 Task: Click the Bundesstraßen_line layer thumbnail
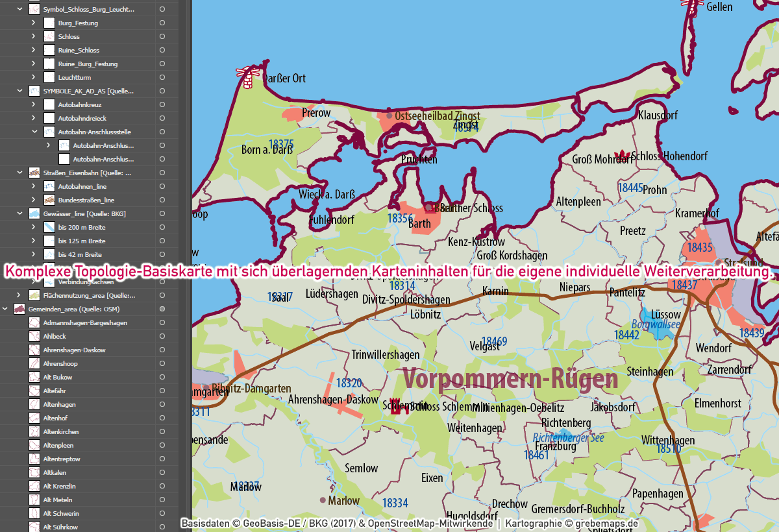pyautogui.click(x=48, y=199)
